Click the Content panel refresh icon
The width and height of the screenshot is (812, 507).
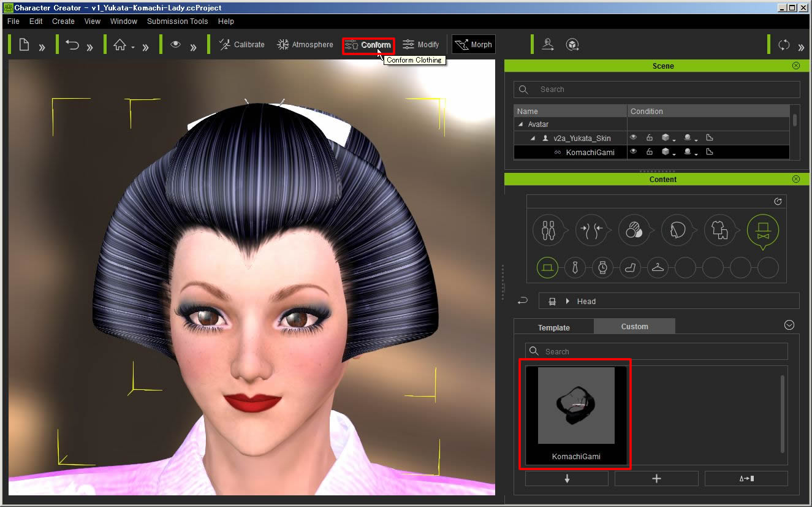pyautogui.click(x=778, y=202)
